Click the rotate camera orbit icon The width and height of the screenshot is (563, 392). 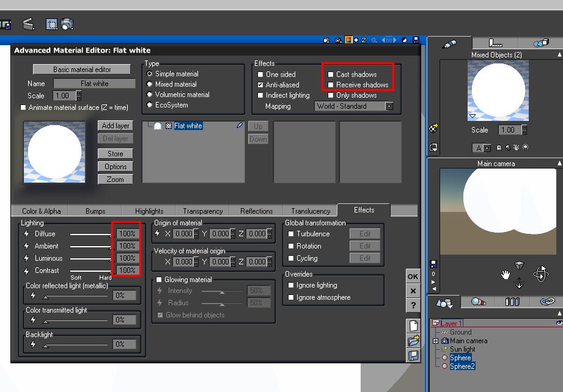point(541,274)
